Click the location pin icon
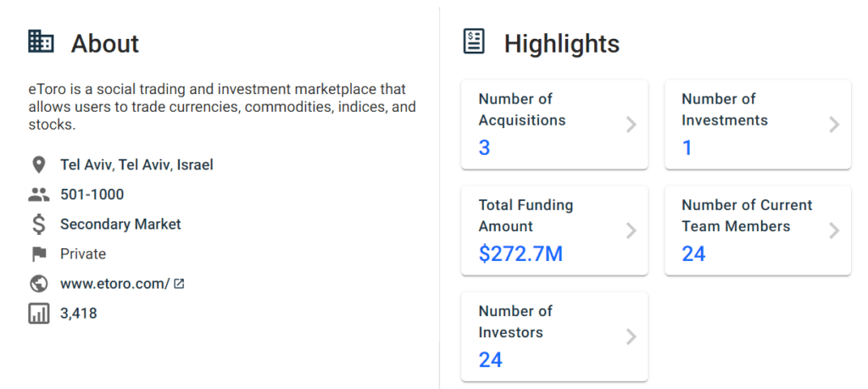This screenshot has height=389, width=868. [x=38, y=165]
